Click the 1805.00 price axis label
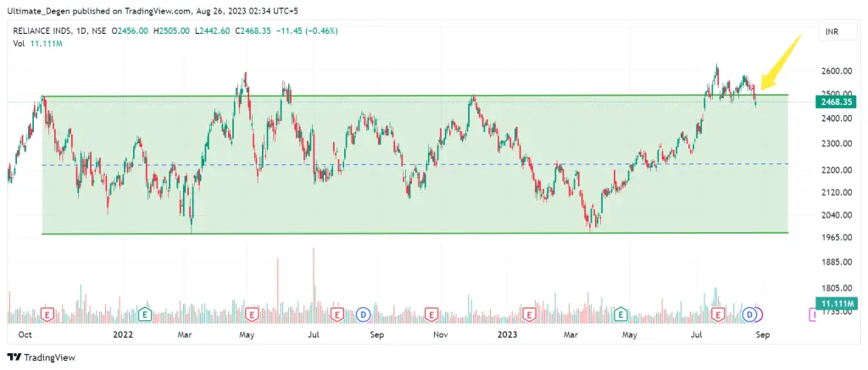Screen dimensions: 868x370 (x=835, y=288)
